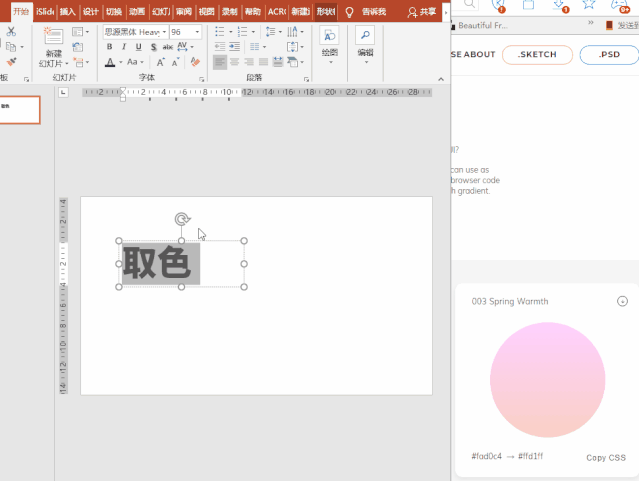Expand the font name dropdown
Image resolution: width=639 pixels, height=481 pixels.
pos(163,32)
